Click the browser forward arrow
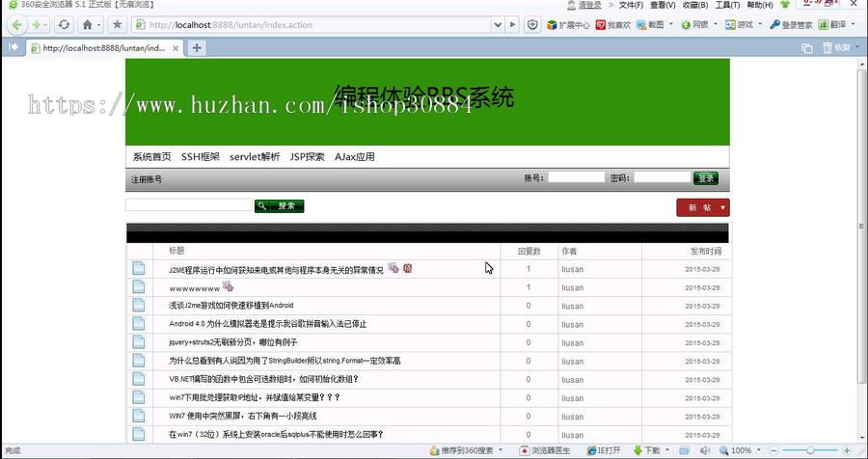868x459 pixels. (x=37, y=25)
